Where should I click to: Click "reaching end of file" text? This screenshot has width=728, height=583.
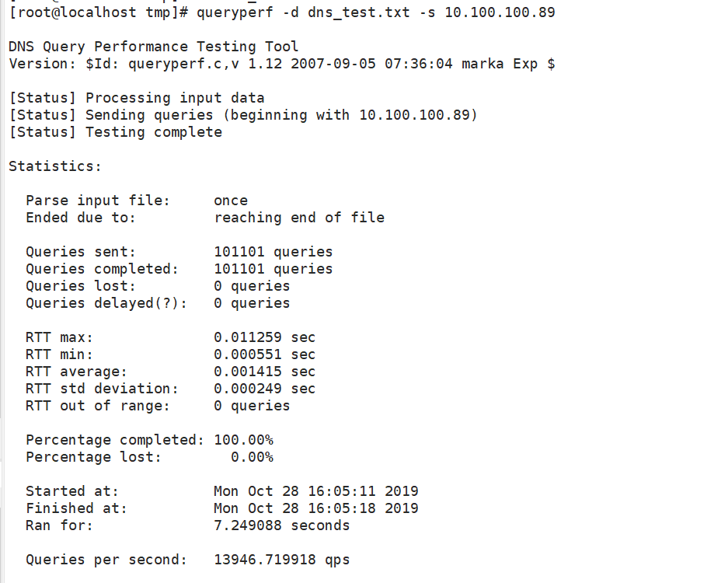click(x=299, y=218)
